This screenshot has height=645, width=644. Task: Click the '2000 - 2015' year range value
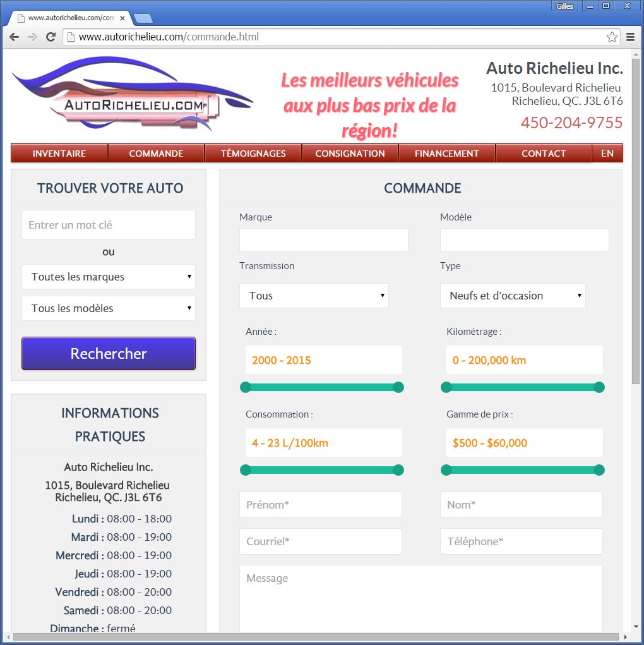(x=282, y=360)
